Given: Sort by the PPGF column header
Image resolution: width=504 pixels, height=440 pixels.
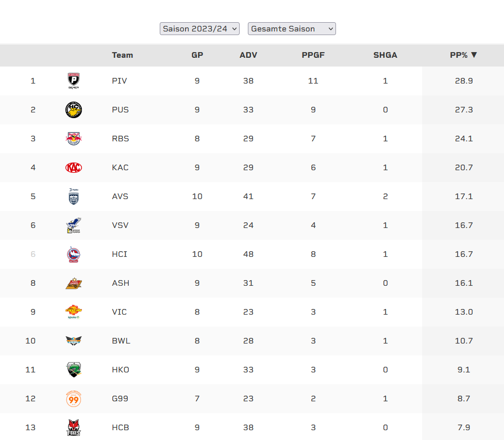Looking at the screenshot, I should 313,55.
